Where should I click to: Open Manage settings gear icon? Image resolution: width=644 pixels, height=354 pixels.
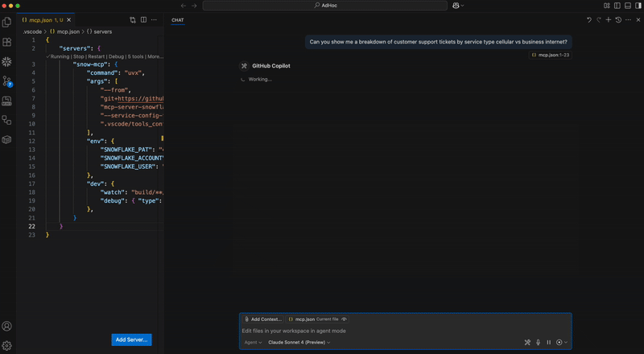point(7,345)
